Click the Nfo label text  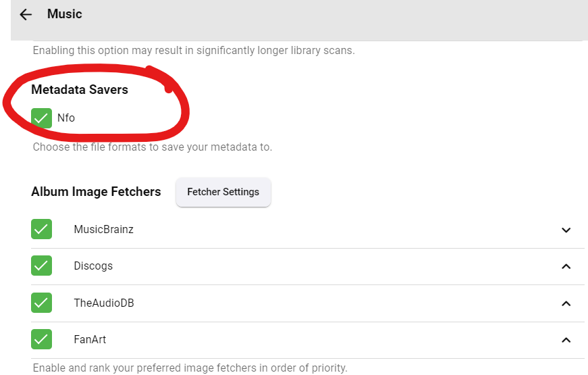click(x=66, y=118)
